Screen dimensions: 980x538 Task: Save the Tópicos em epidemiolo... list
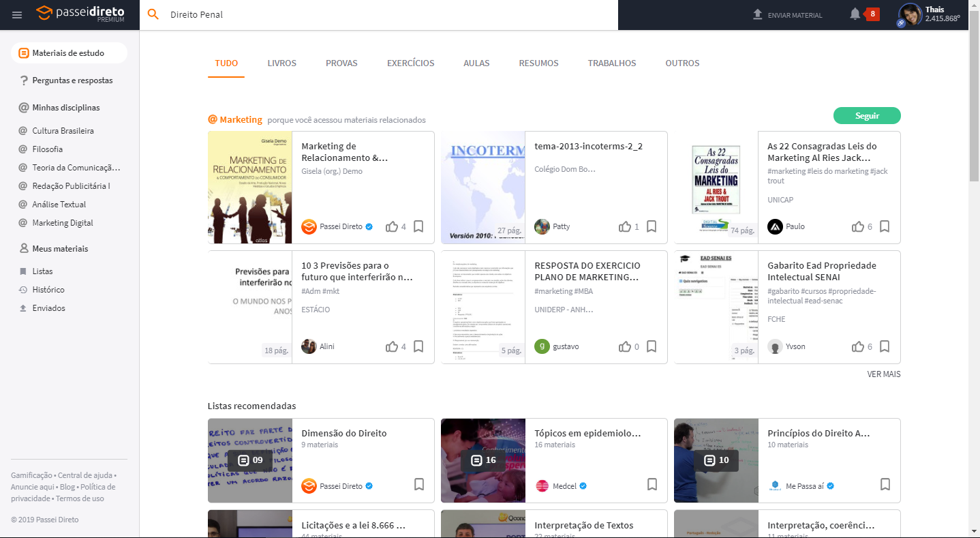coord(652,484)
